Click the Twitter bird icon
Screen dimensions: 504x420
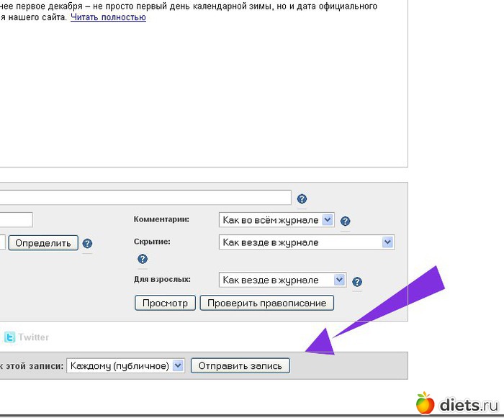[x=9, y=337]
